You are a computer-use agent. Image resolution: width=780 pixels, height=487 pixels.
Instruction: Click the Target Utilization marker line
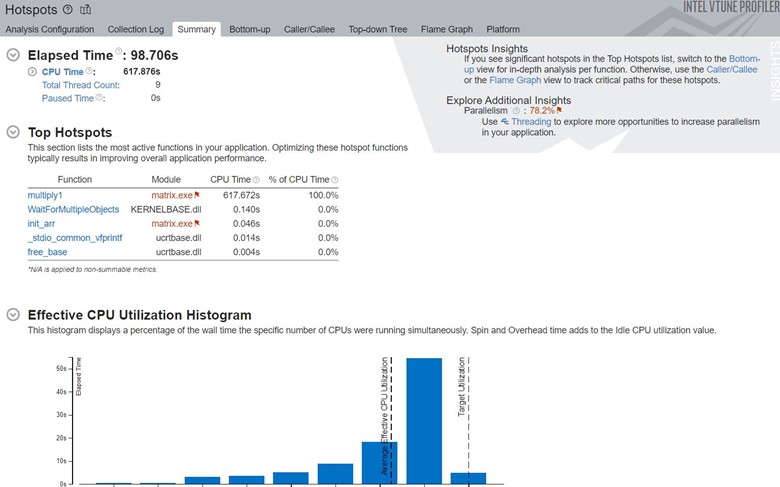point(469,420)
